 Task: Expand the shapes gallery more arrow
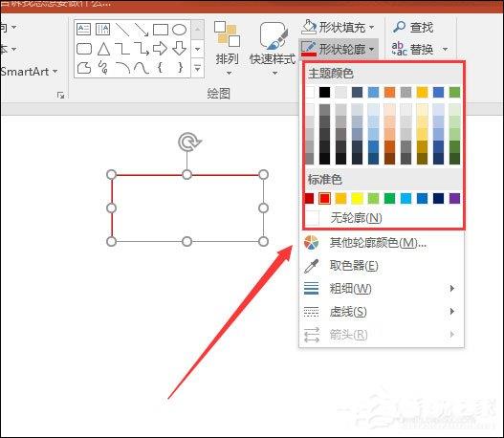[197, 68]
